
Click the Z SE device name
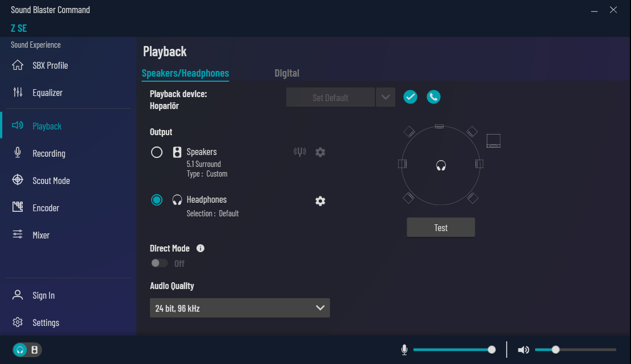pyautogui.click(x=19, y=28)
